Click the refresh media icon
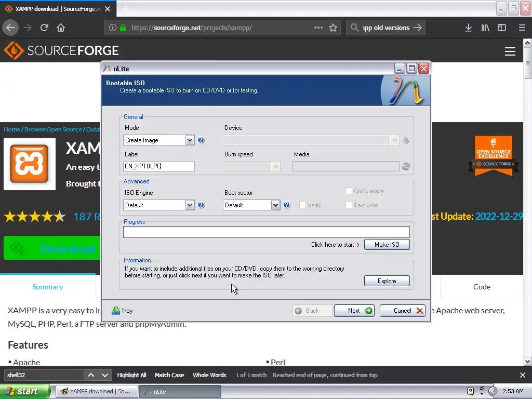The height and width of the screenshot is (399, 532). [406, 166]
